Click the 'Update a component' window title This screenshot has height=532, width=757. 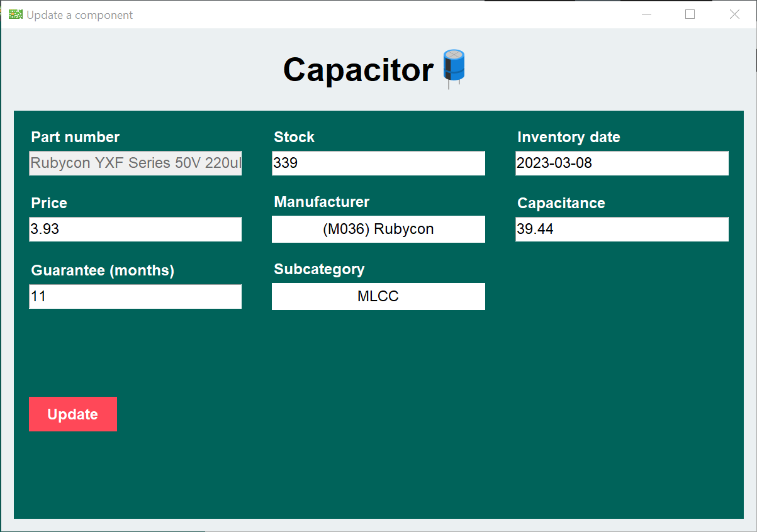click(80, 15)
